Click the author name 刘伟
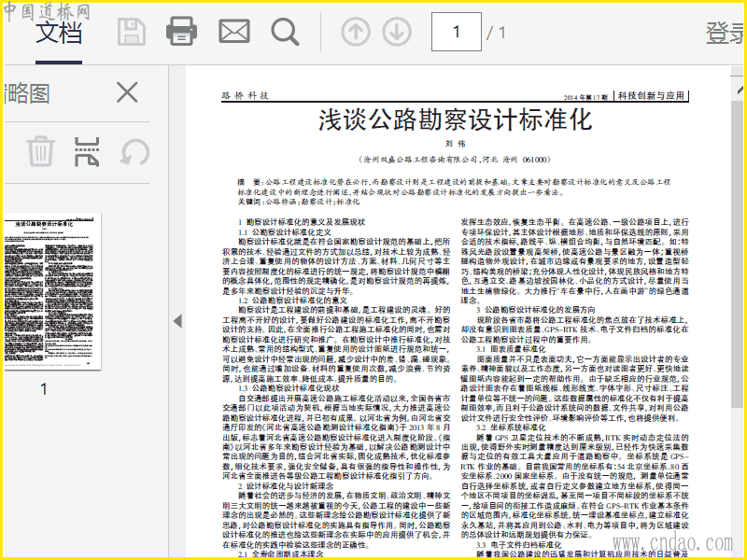Image resolution: width=747 pixels, height=560 pixels. [455, 144]
